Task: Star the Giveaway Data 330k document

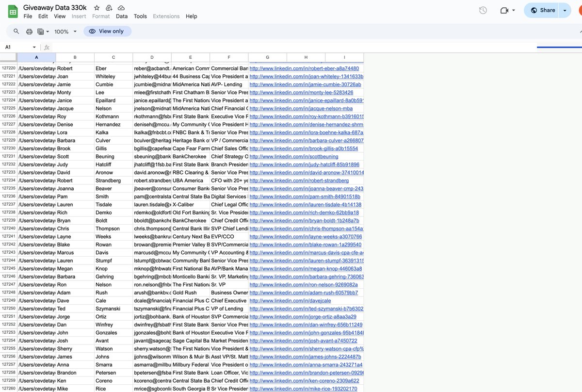Action: click(x=97, y=8)
